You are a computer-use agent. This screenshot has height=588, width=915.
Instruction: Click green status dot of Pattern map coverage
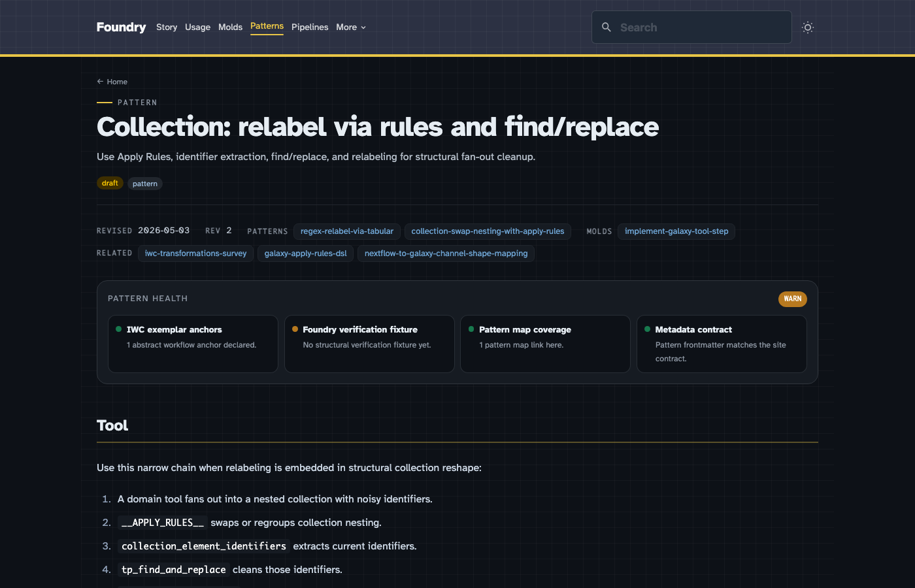coord(471,329)
